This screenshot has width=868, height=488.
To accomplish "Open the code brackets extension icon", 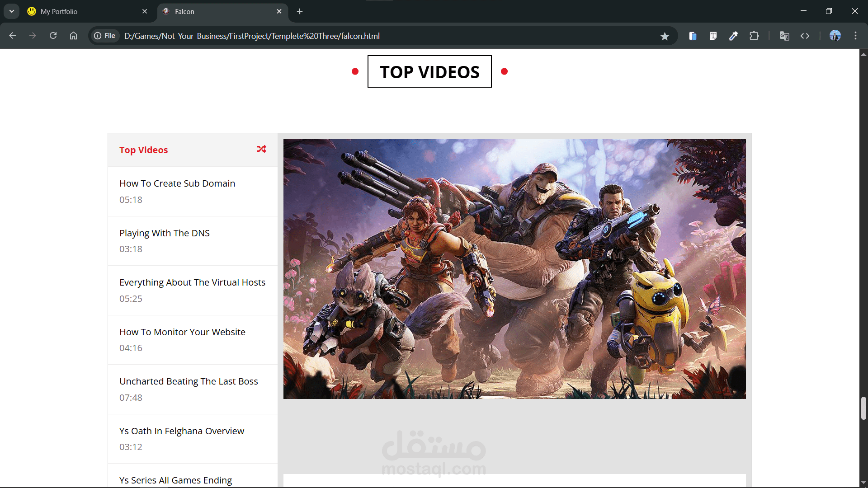I will click(x=805, y=36).
